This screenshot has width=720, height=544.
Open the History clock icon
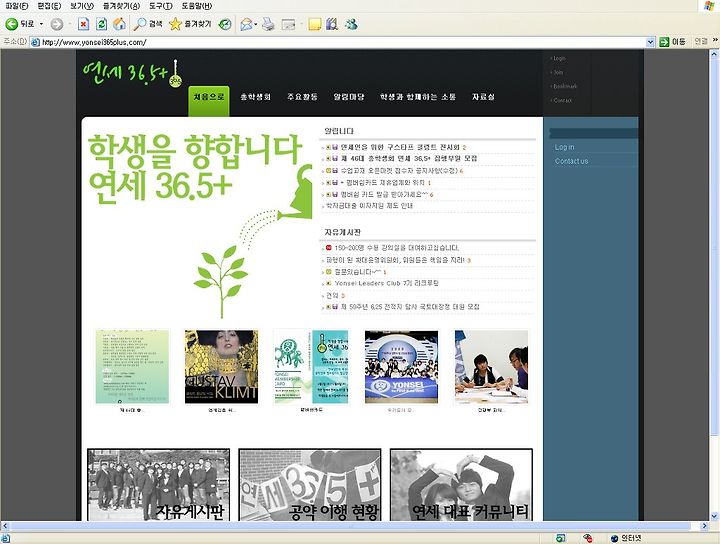[225, 24]
